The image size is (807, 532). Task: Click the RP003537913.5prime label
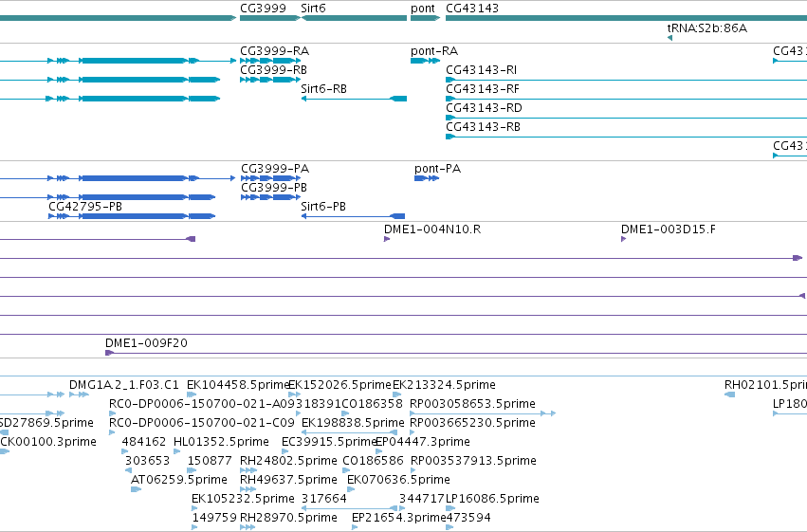473,462
